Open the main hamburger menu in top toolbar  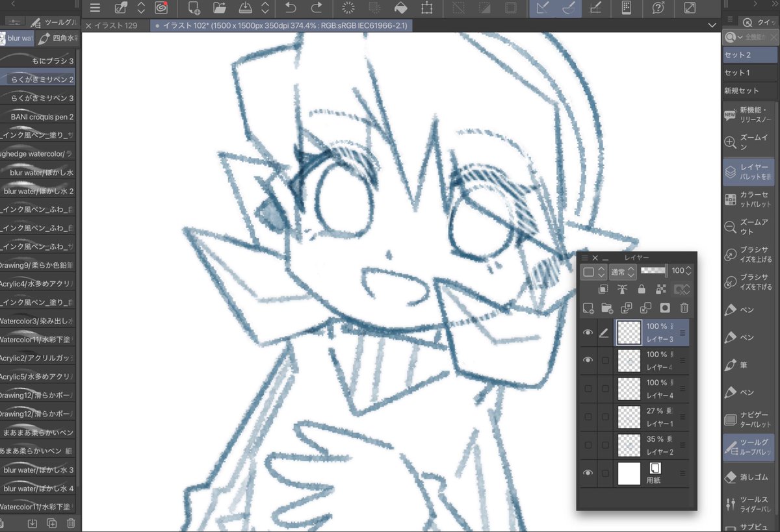pos(96,8)
